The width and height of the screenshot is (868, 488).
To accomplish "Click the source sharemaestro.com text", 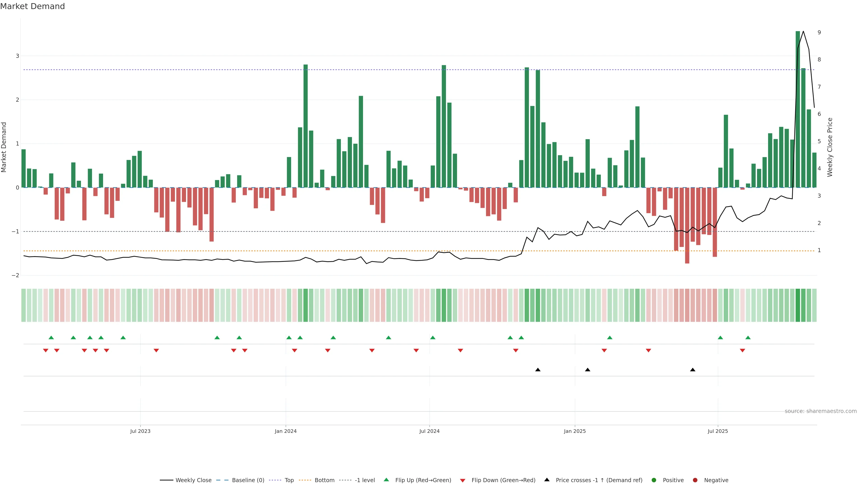I will (x=821, y=411).
